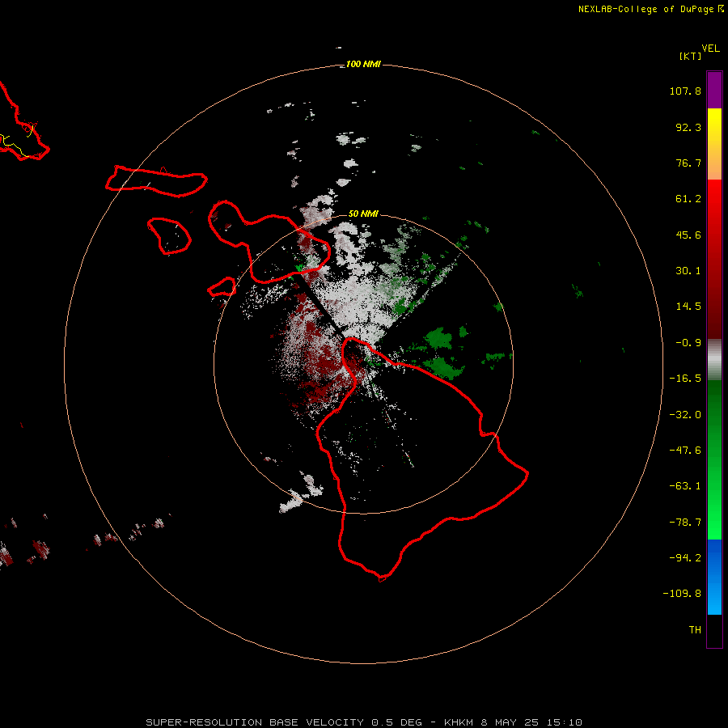Click the gray near-zero segment of the color bar
Image resolution: width=728 pixels, height=728 pixels.
714,360
